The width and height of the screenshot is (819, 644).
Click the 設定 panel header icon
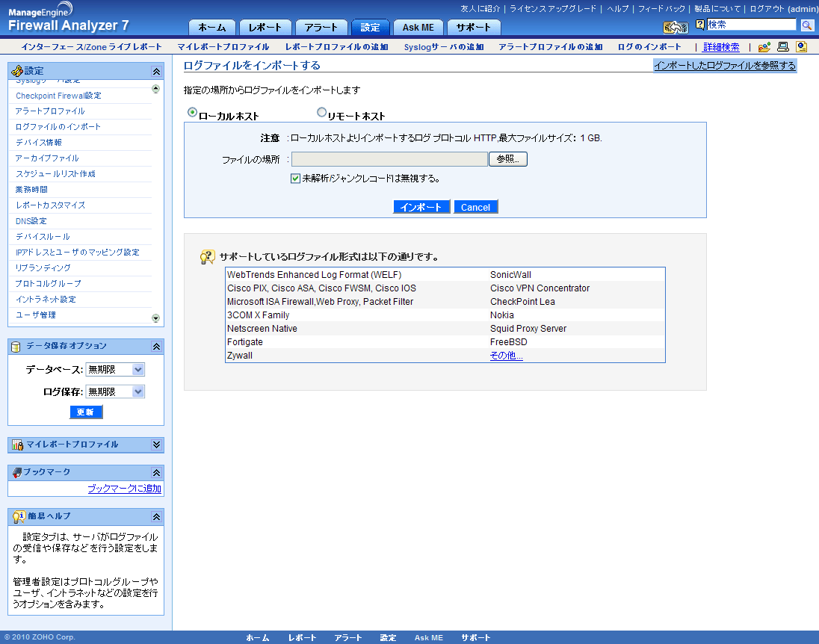(x=17, y=70)
